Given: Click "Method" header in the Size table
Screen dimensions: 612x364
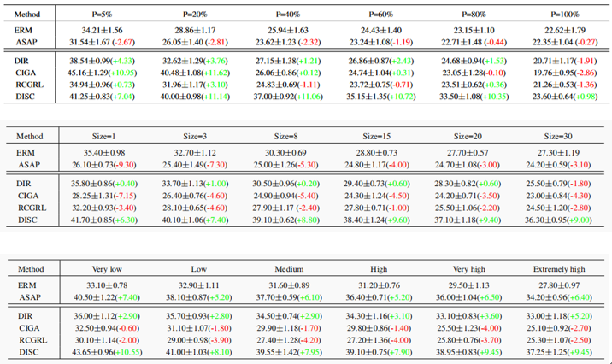Looking at the screenshot, I should [x=32, y=137].
